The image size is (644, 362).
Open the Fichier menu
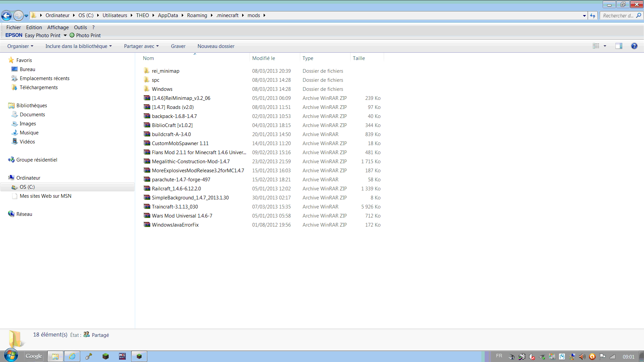(13, 27)
